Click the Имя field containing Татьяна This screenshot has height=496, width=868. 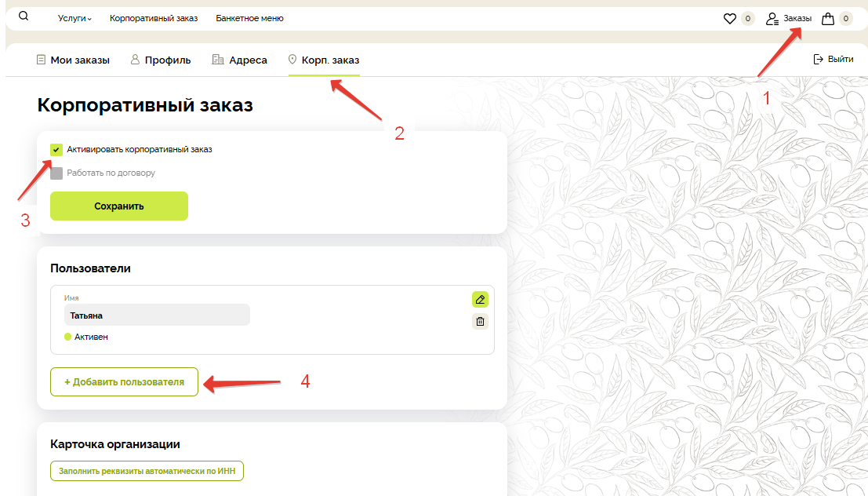(x=157, y=315)
